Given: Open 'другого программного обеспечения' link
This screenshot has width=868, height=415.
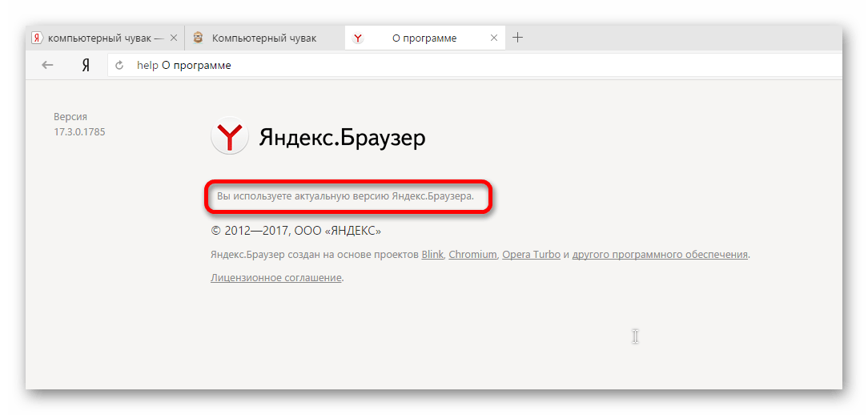Looking at the screenshot, I should coord(660,255).
